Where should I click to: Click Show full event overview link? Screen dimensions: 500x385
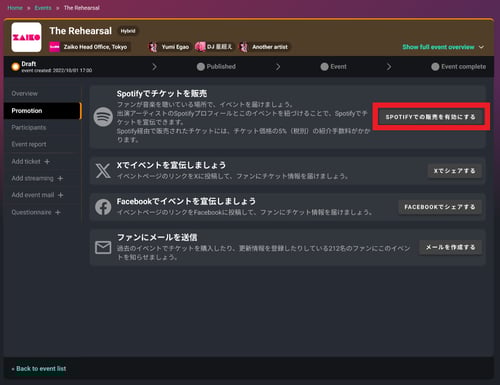(x=438, y=47)
